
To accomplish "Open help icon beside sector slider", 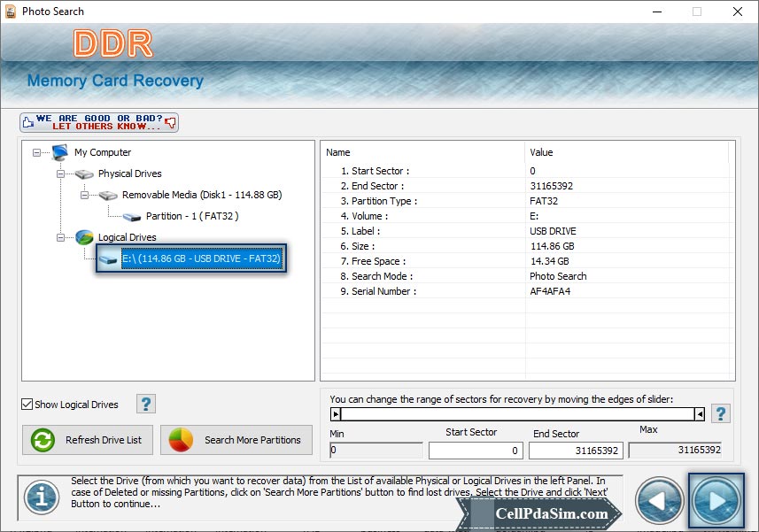I will [x=720, y=413].
